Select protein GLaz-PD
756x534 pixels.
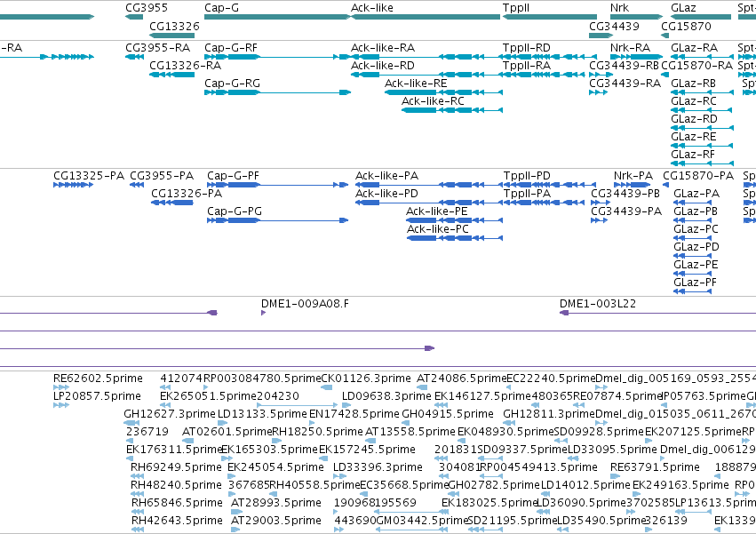click(692, 256)
